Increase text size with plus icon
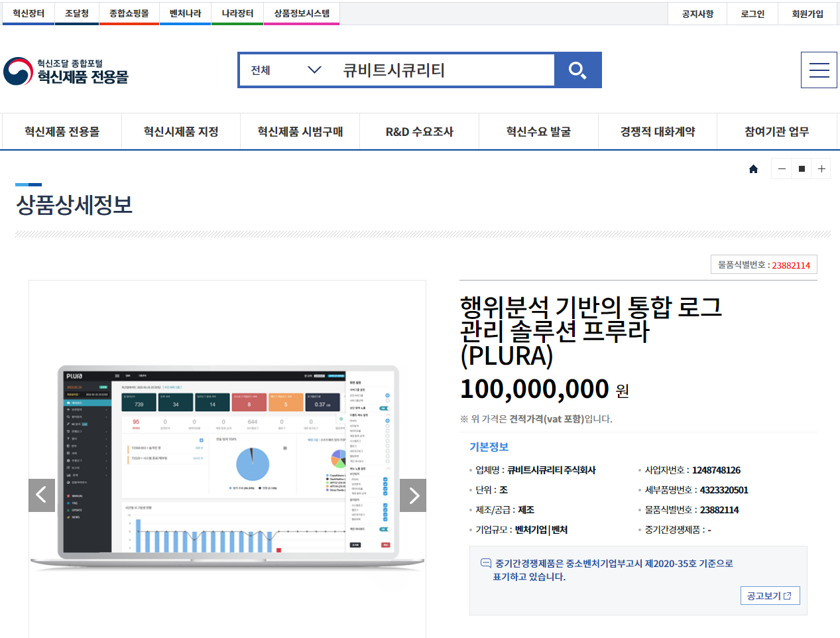 821,169
